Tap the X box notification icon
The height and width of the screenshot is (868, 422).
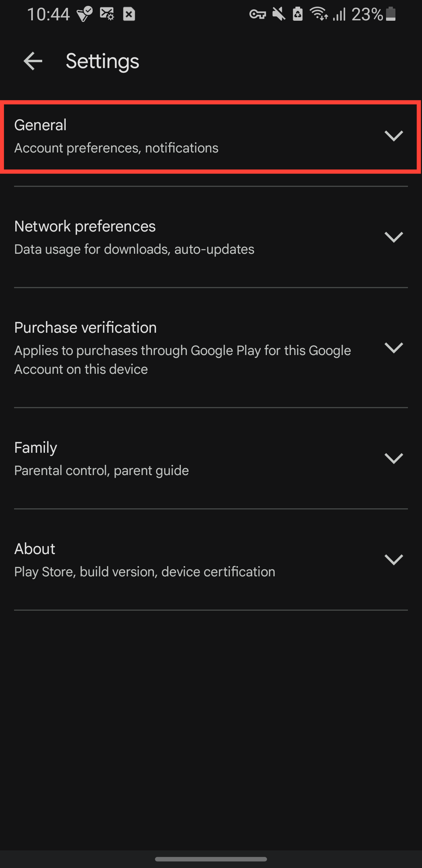pos(129,14)
